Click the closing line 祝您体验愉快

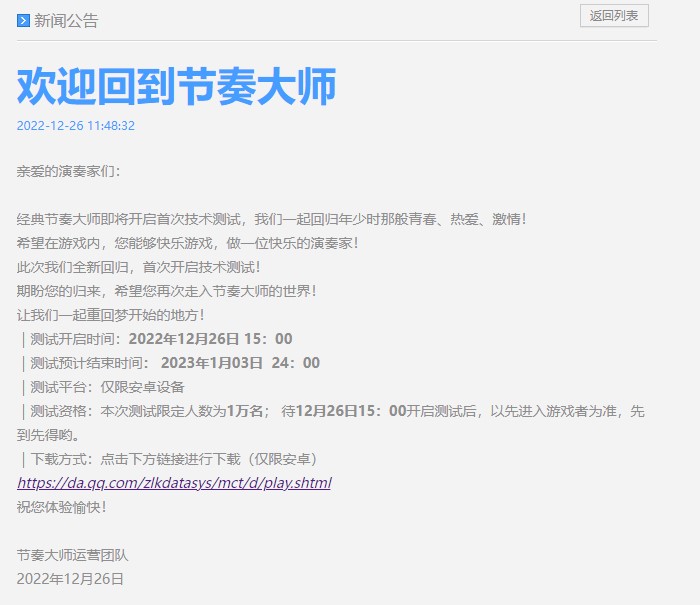[x=61, y=507]
